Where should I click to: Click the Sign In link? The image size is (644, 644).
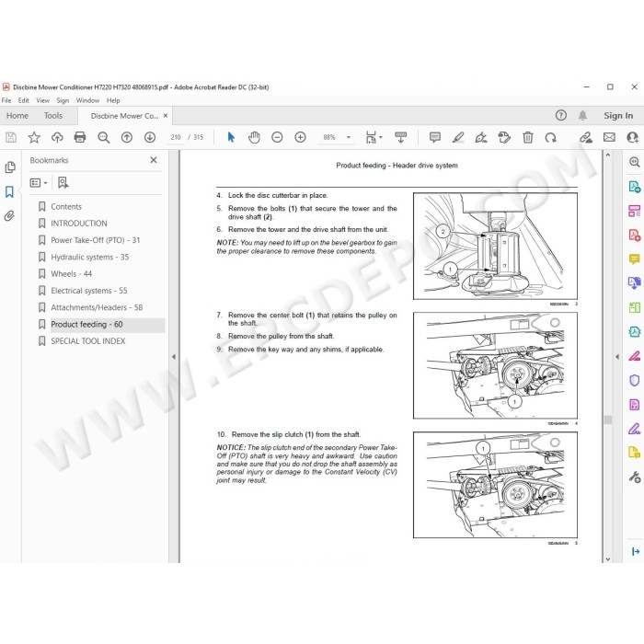pyautogui.click(x=618, y=115)
